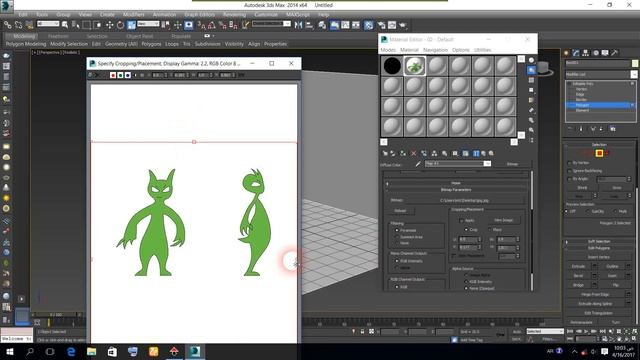Click the Reload bitmap button

(400, 211)
